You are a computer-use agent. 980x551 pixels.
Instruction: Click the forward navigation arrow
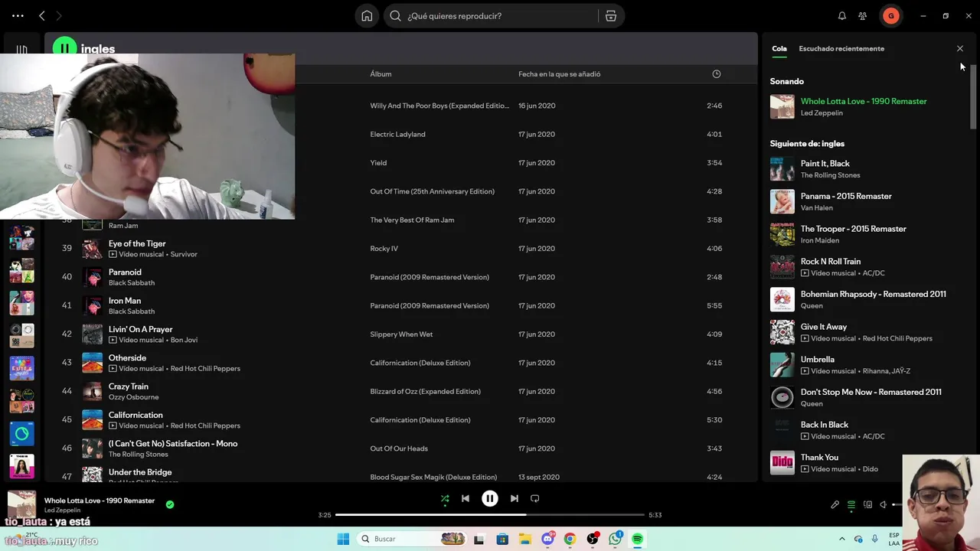coord(59,15)
